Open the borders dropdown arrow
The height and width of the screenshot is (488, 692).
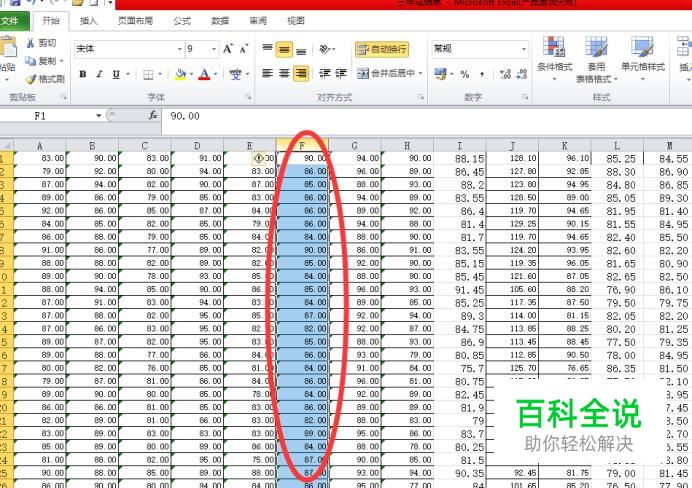pos(160,74)
